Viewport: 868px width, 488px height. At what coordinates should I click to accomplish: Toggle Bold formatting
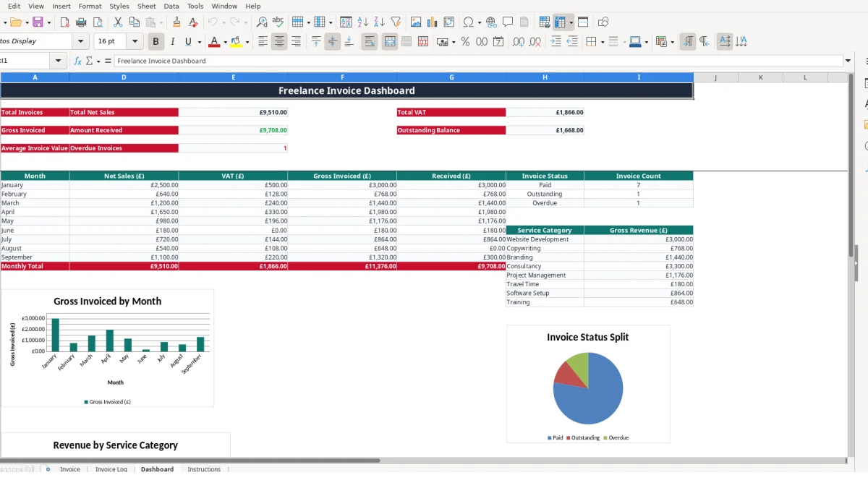tap(156, 42)
